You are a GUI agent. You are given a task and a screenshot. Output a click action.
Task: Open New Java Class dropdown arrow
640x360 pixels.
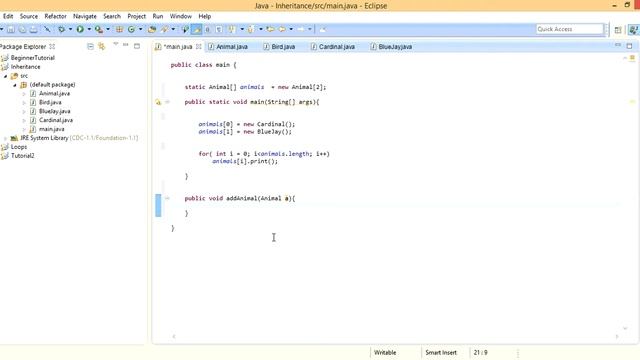(140, 29)
